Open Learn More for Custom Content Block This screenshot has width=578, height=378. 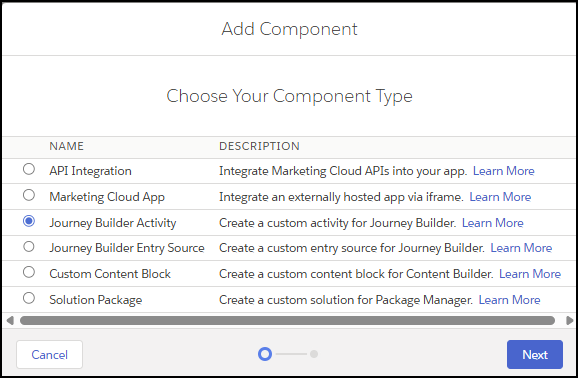(530, 274)
